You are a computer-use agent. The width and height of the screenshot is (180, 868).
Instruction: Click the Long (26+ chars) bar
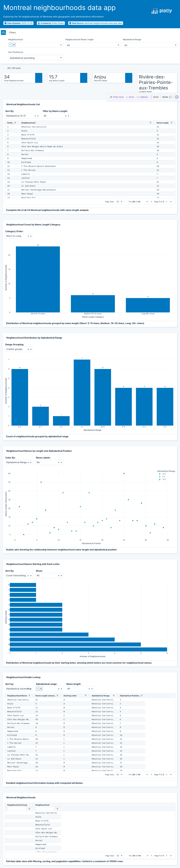148,305
